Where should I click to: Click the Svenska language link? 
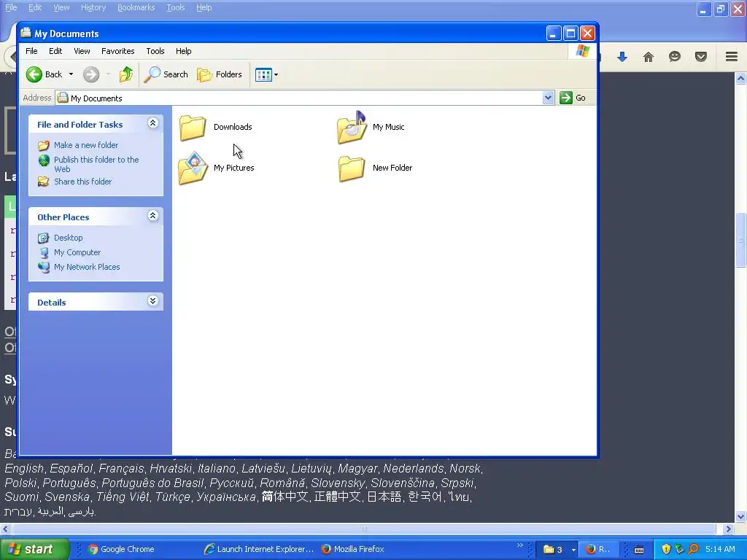[66, 497]
